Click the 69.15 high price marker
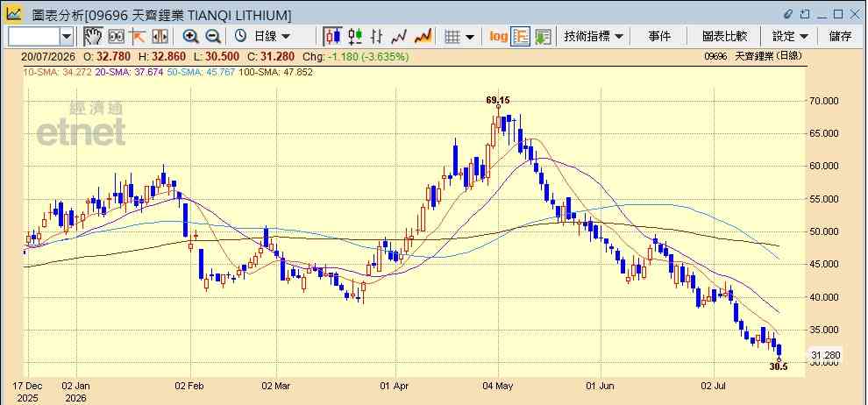Viewport: 868px width, 405px height. (498, 100)
